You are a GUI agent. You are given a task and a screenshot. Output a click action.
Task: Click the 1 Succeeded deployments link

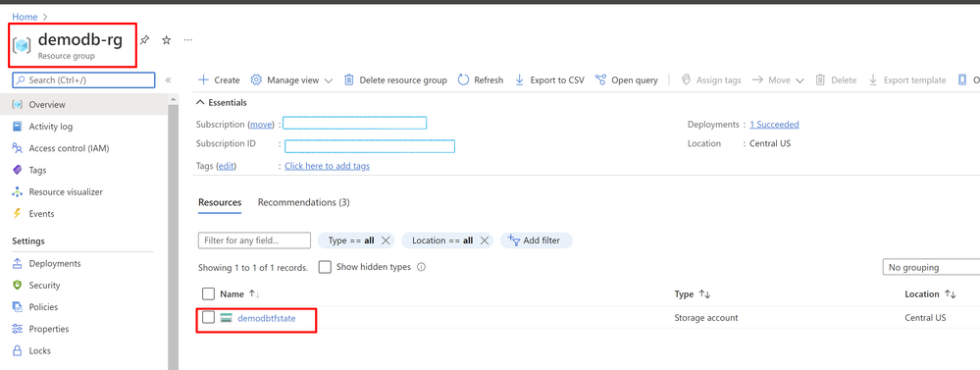774,125
